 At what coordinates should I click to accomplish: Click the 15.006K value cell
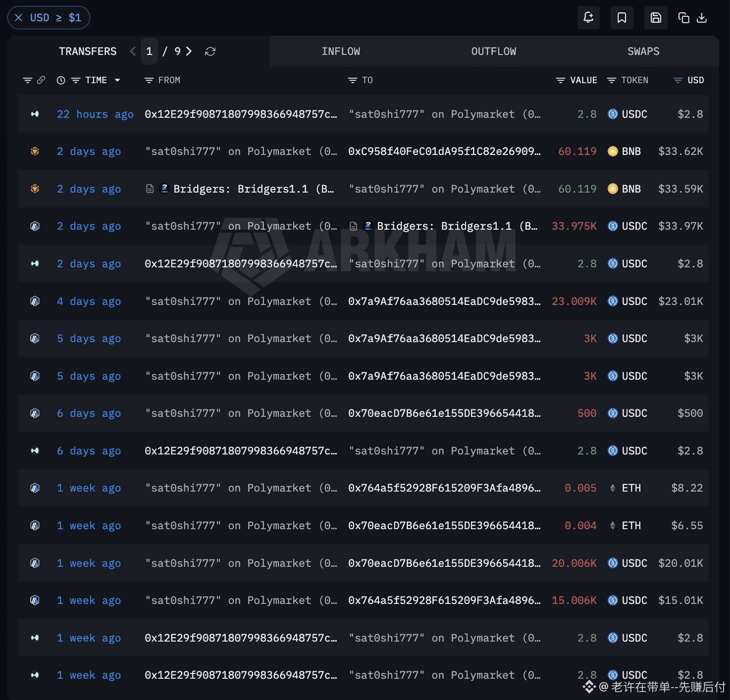tap(574, 600)
